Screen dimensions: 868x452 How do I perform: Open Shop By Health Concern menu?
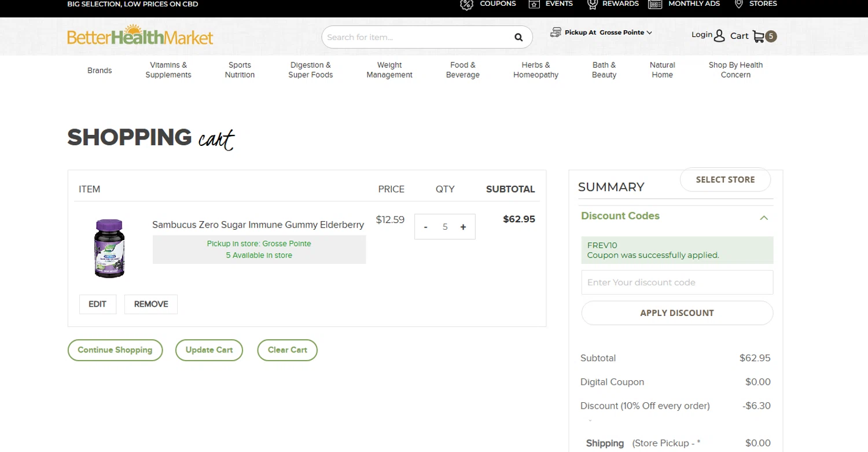735,70
